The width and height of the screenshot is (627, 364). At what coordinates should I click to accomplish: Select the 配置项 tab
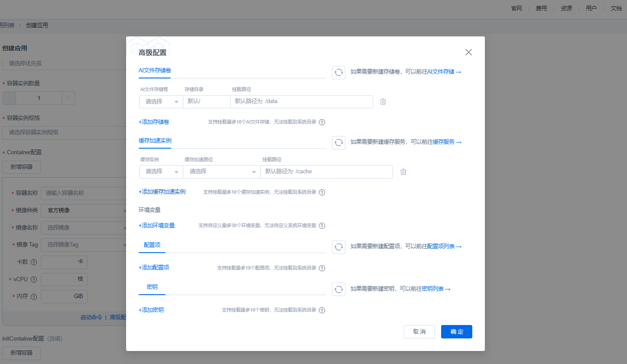(x=152, y=245)
